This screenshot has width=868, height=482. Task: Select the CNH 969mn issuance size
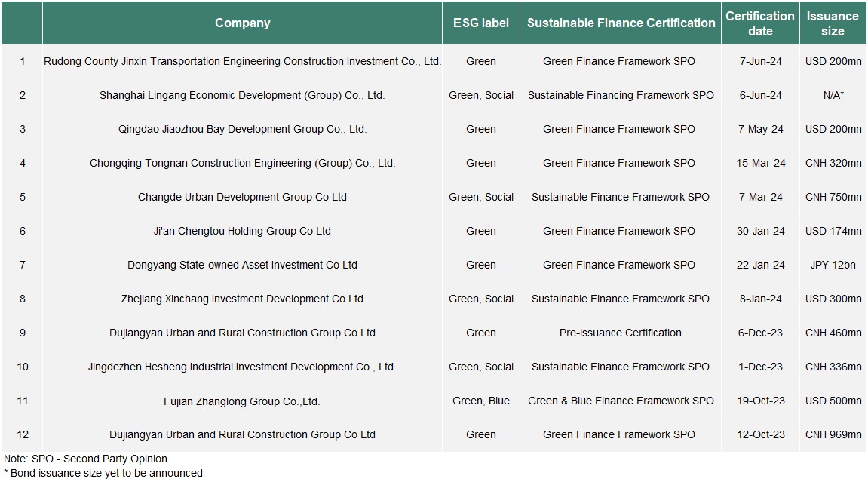click(833, 435)
